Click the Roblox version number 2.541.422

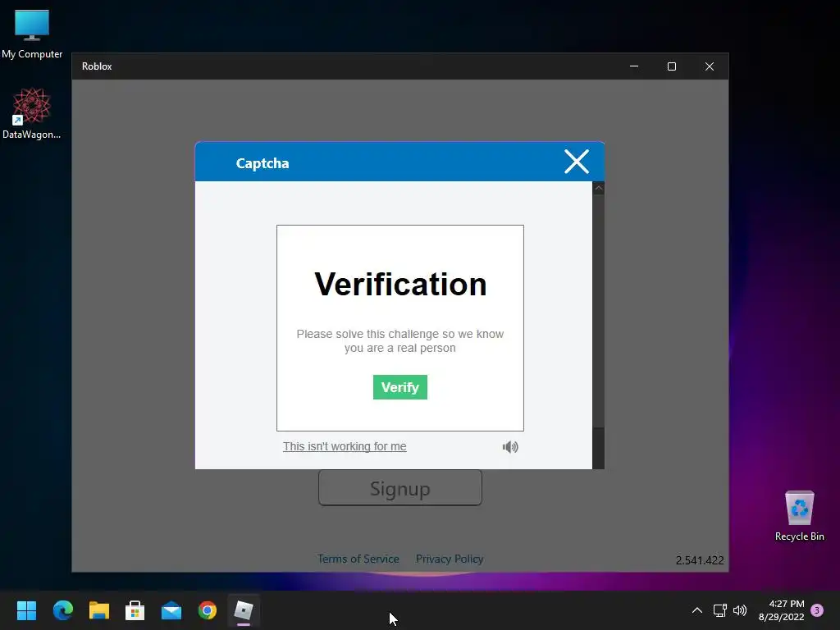700,560
